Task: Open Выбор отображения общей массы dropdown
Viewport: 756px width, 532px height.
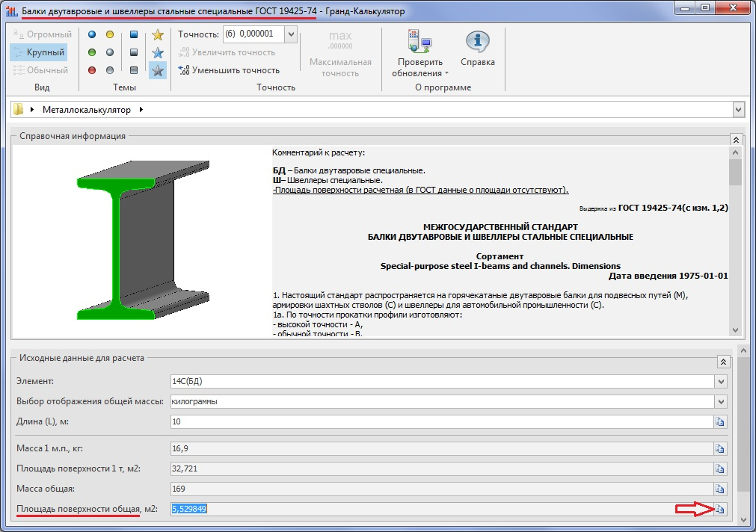Action: [721, 402]
